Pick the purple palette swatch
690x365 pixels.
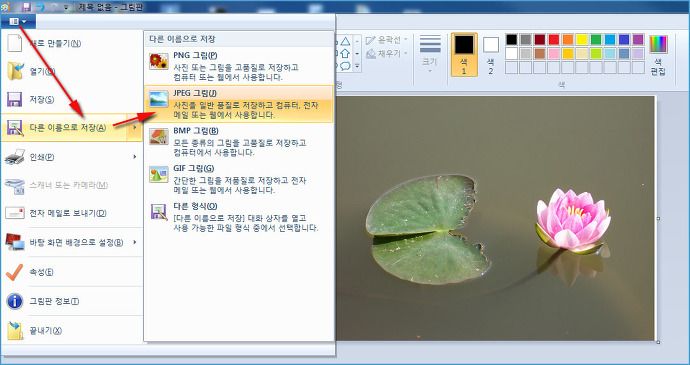pyautogui.click(x=638, y=40)
